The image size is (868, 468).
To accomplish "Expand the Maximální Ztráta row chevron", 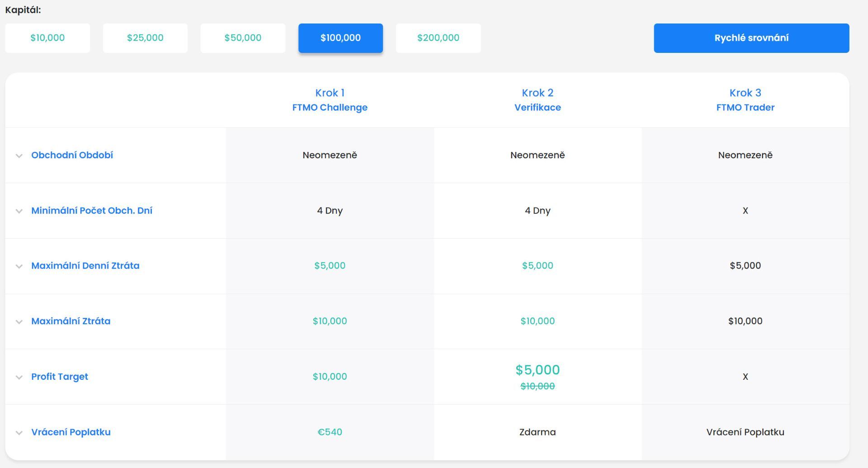I will click(19, 322).
